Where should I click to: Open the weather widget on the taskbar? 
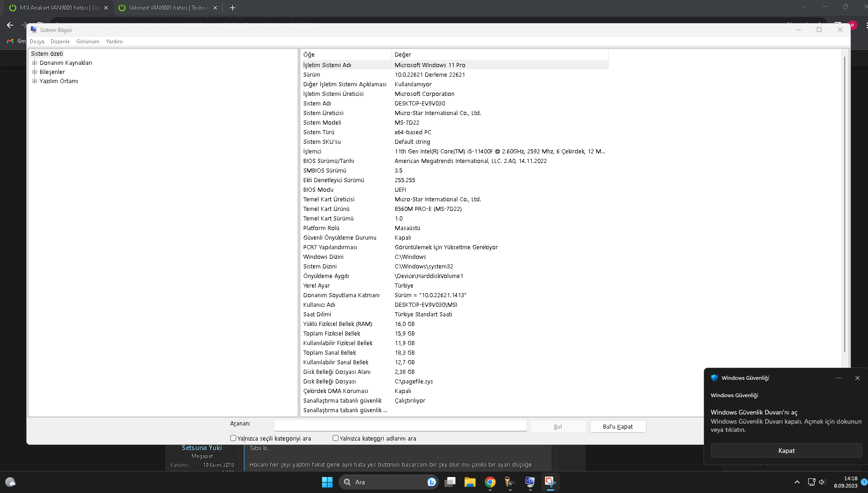point(10,482)
